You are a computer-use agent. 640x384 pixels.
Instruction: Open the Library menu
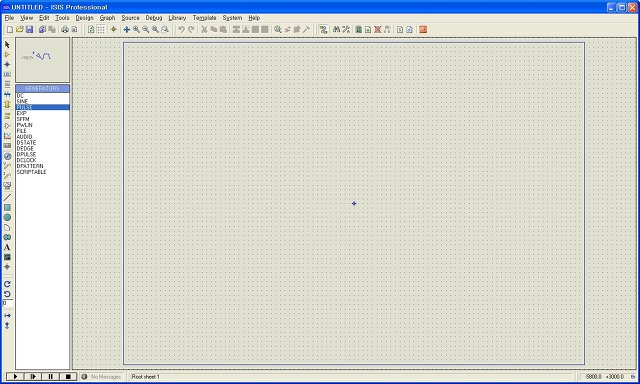(x=177, y=18)
